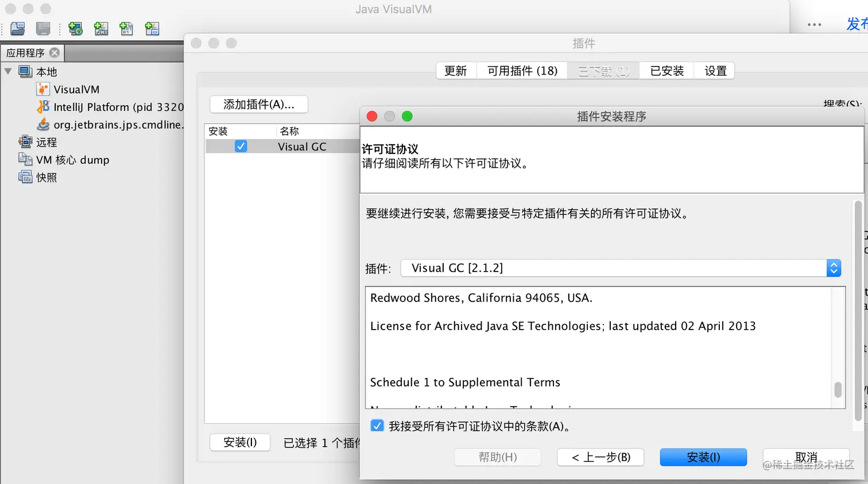The image size is (868, 484).
Task: Select VisualVM in the applications tree
Action: (x=76, y=90)
